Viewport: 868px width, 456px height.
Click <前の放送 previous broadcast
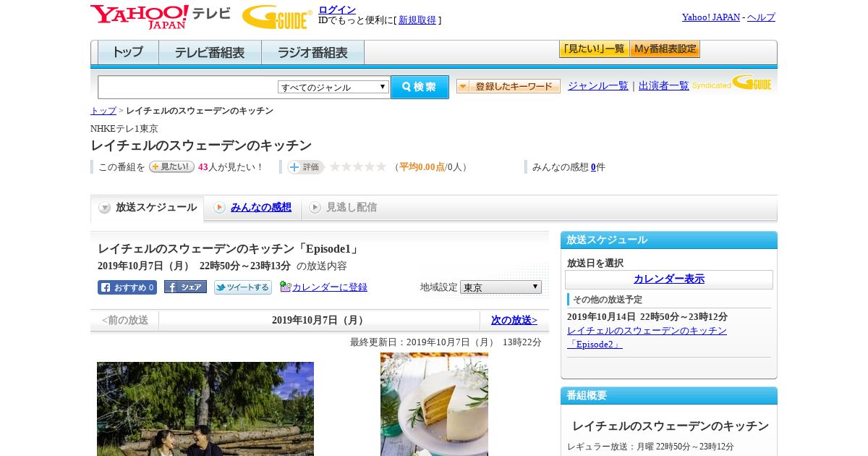[x=125, y=320]
